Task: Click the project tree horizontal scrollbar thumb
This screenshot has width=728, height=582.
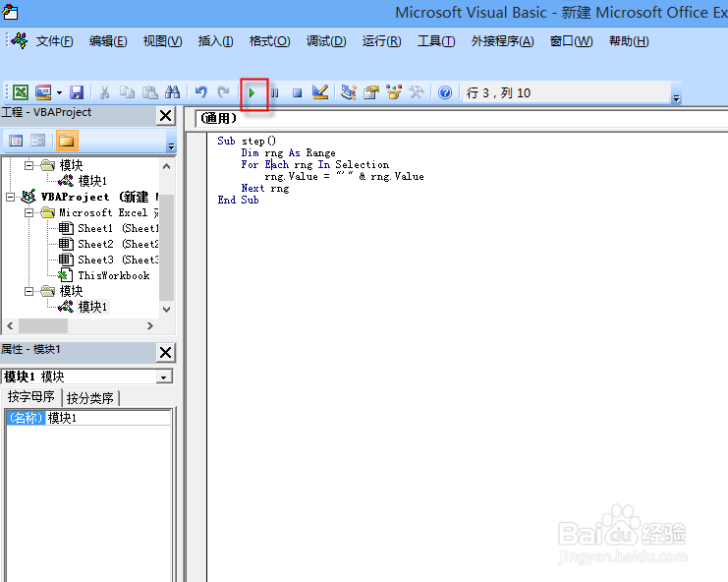Action: (x=43, y=326)
